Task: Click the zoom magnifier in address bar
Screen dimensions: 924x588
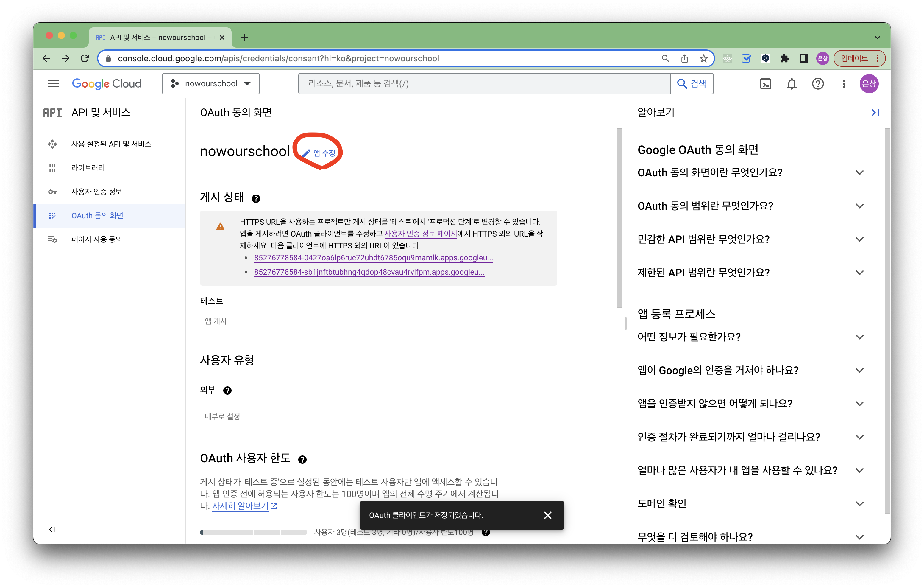Action: (x=665, y=58)
